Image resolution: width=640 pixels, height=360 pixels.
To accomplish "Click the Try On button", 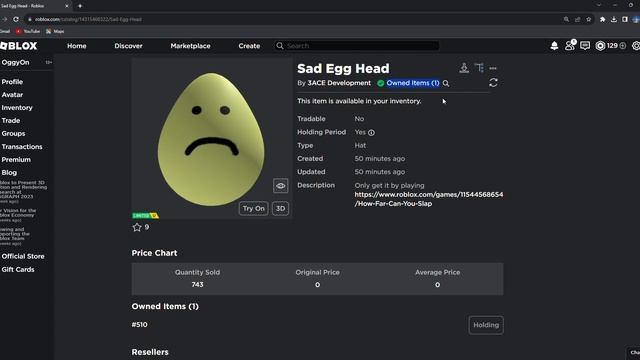I will click(x=253, y=209).
